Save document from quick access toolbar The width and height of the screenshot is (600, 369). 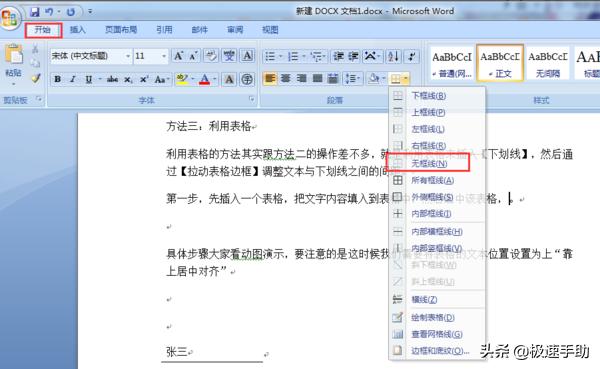(x=35, y=12)
